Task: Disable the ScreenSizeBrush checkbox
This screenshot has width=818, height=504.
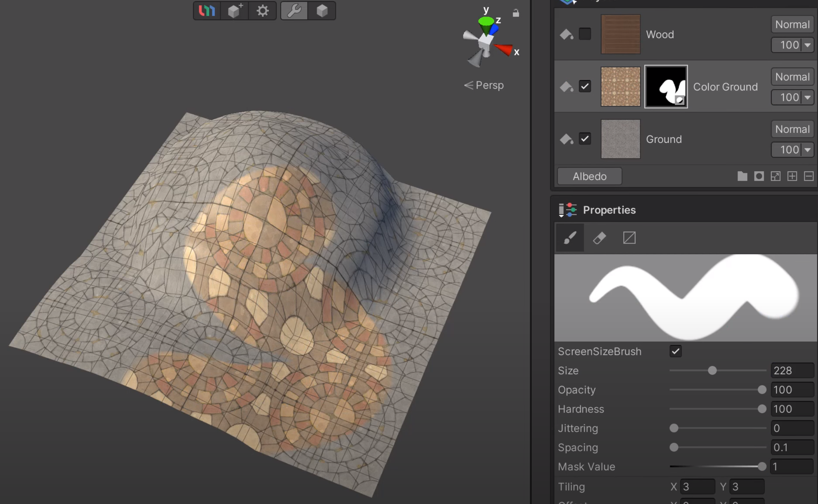Action: click(x=675, y=351)
